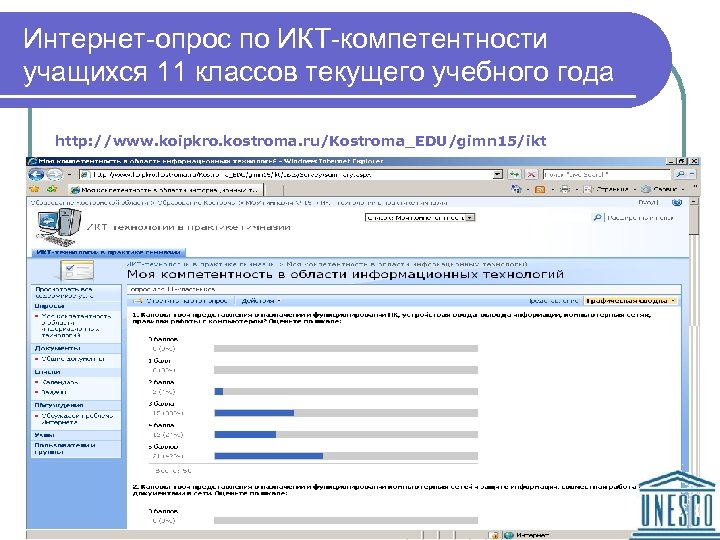The width and height of the screenshot is (720, 540).
Task: Open the recent pages dropdown by Forward button
Action: (x=69, y=175)
